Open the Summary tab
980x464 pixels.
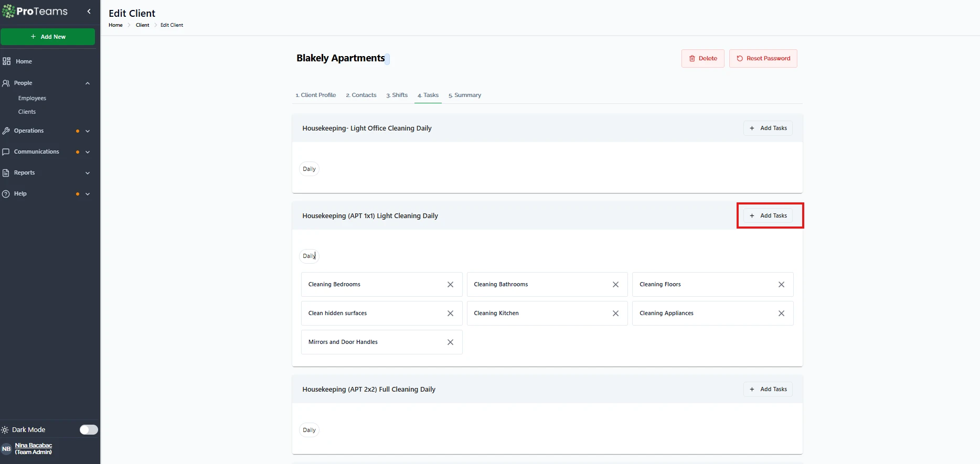point(464,95)
